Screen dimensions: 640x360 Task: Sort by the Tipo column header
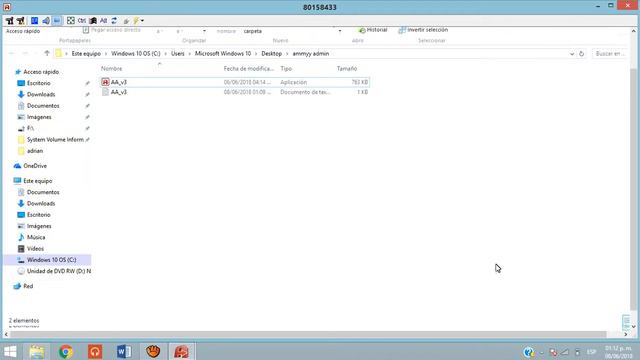pos(286,69)
